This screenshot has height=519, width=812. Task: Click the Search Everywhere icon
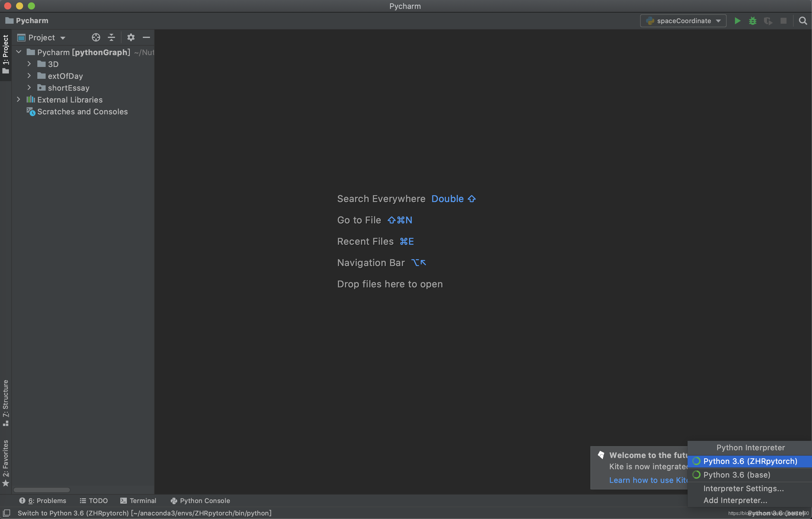(803, 21)
